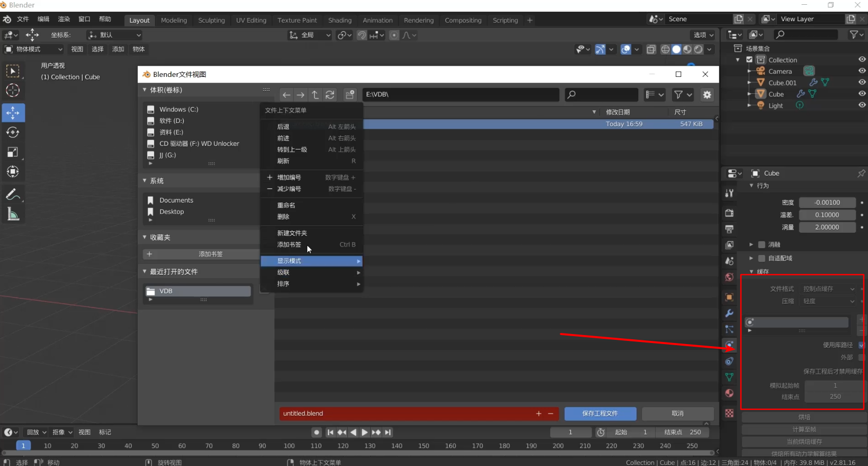Switch to the Modeling workspace tab

(174, 20)
